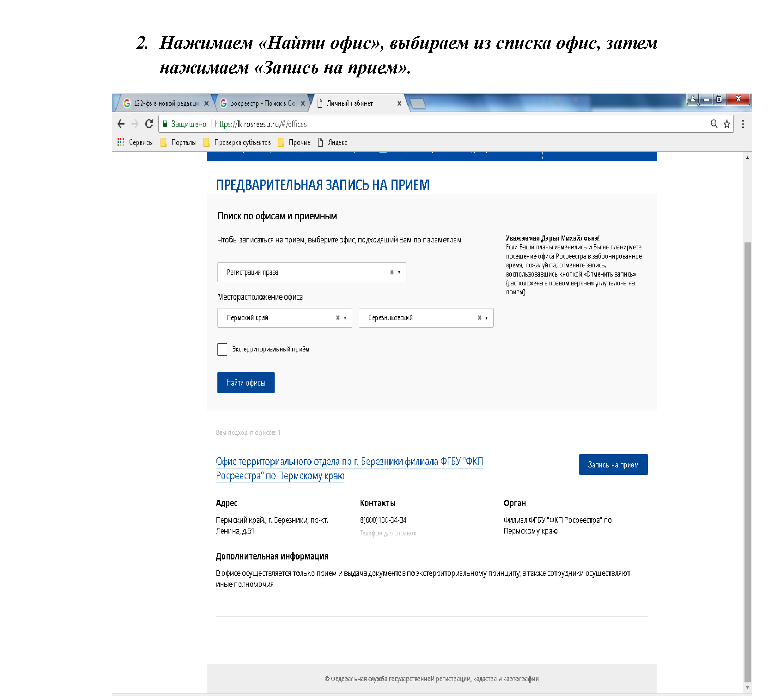784x696 pixels.
Task: Go back with the browser back arrow
Action: pos(121,124)
